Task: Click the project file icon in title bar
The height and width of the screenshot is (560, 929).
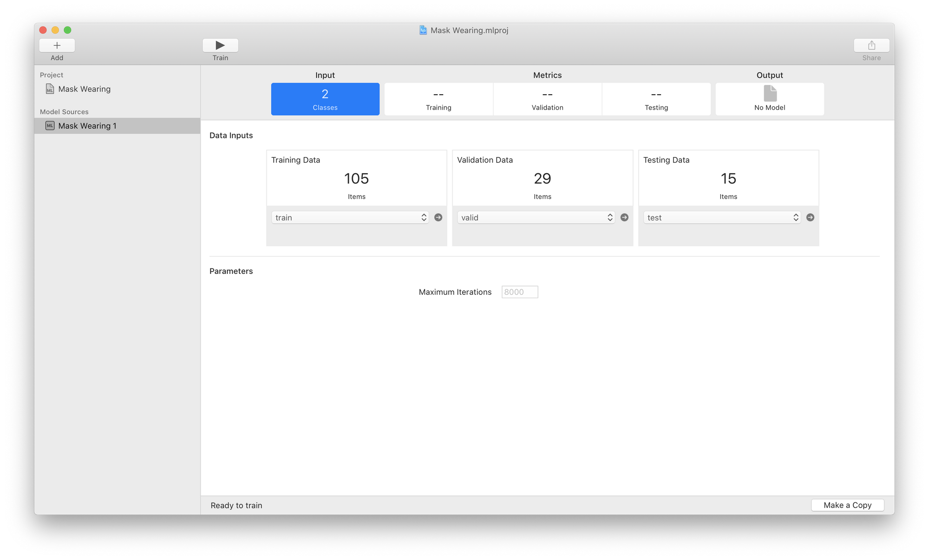Action: pos(423,30)
